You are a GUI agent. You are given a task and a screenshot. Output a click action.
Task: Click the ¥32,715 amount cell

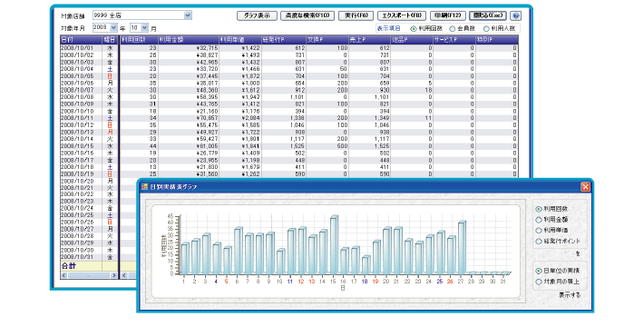[189, 48]
